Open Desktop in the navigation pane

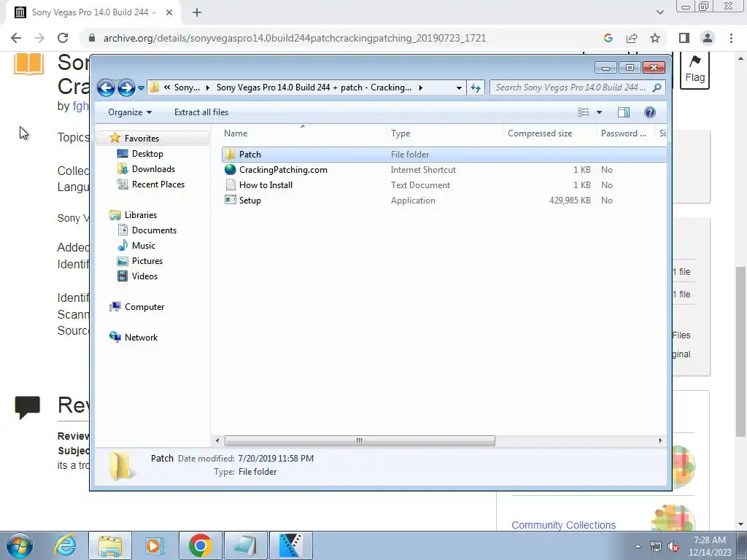pyautogui.click(x=147, y=154)
